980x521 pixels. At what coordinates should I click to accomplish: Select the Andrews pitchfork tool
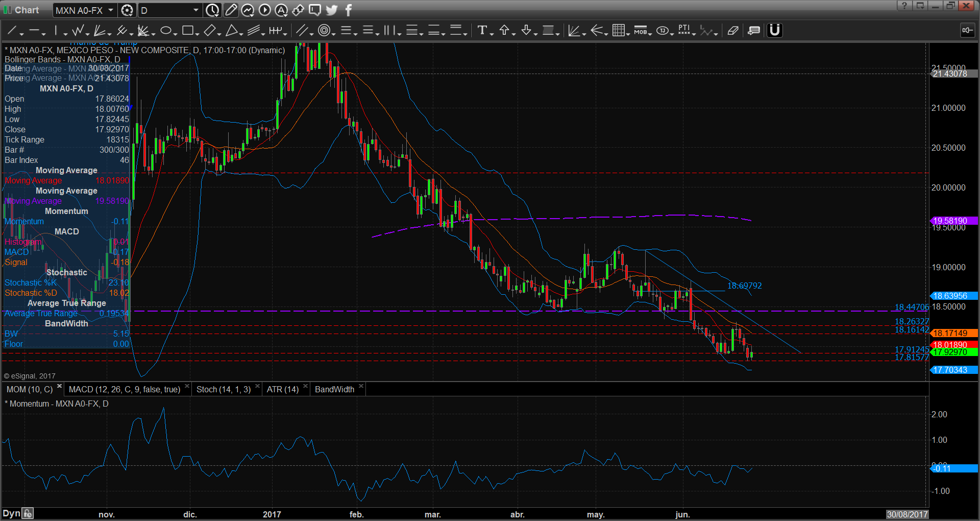click(121, 31)
